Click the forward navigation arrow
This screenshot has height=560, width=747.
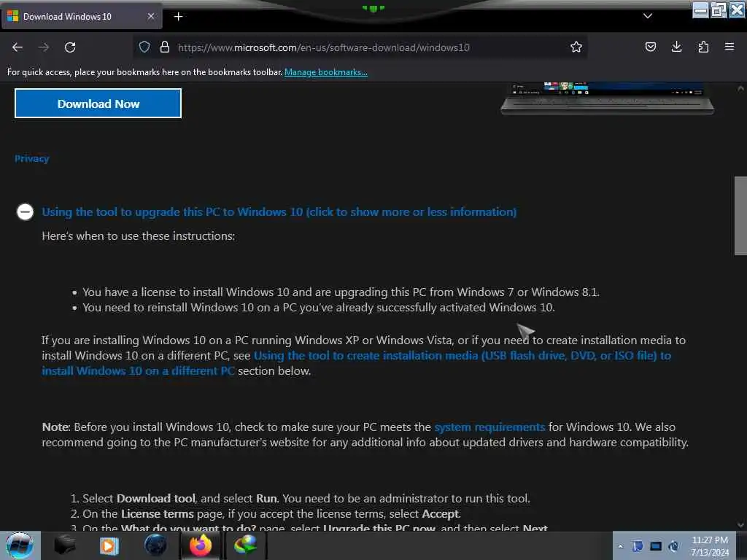(44, 47)
